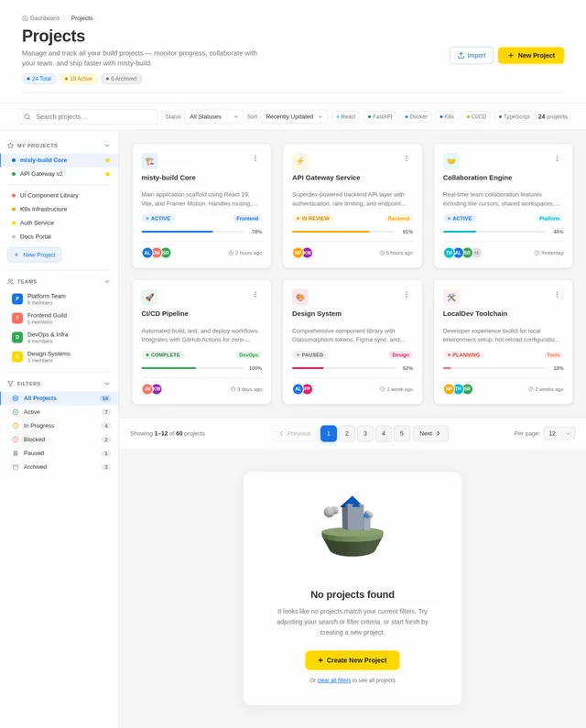Open the Collaboration Engine card's options menu
The height and width of the screenshot is (728, 586).
[558, 158]
